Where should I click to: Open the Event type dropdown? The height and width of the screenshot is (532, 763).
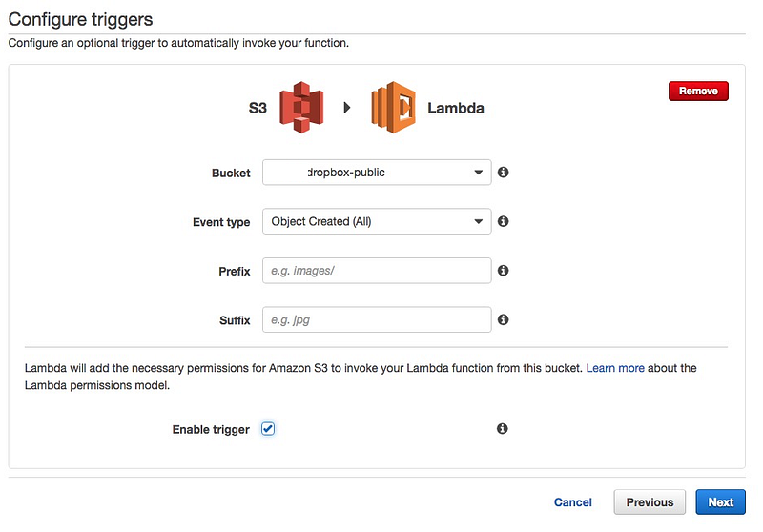[377, 221]
